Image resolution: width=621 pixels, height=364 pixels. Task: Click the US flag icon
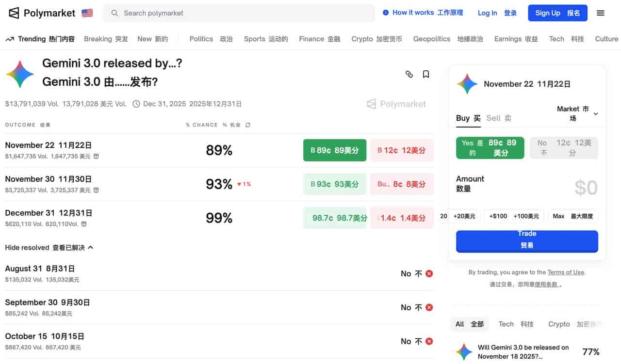87,13
